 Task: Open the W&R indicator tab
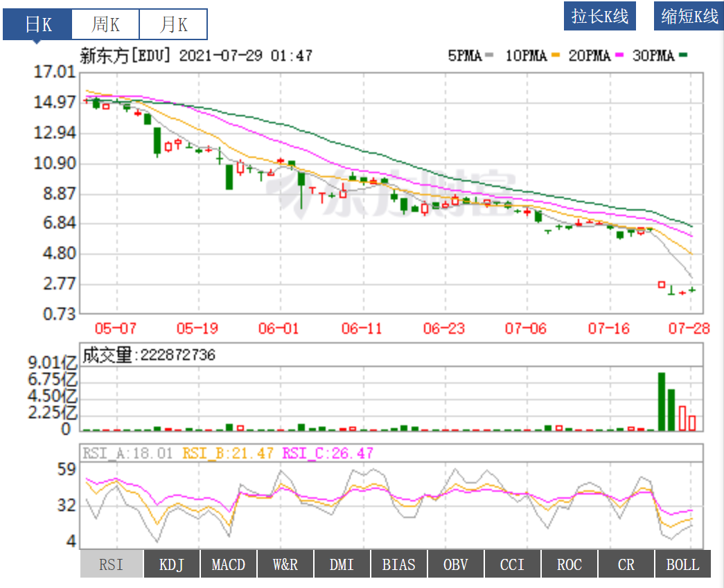coord(285,564)
